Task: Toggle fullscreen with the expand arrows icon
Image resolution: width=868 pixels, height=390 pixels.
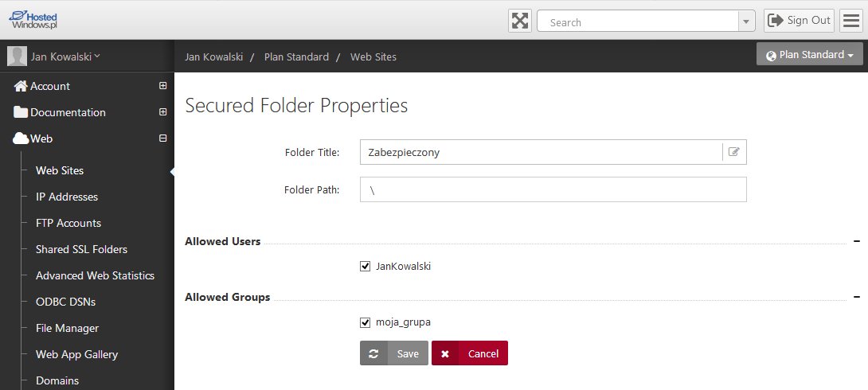Action: [520, 21]
